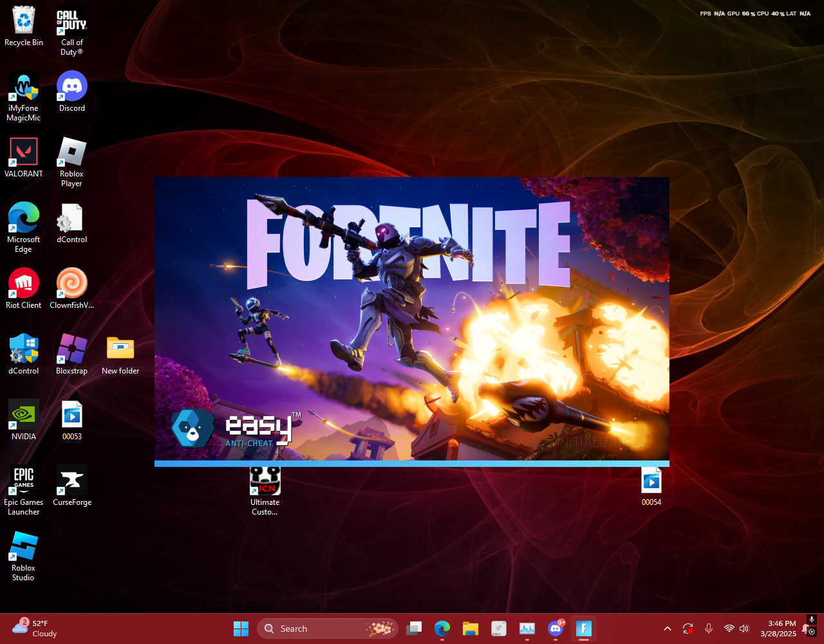Show hidden system tray icons
This screenshot has height=644, width=824.
(x=668, y=629)
